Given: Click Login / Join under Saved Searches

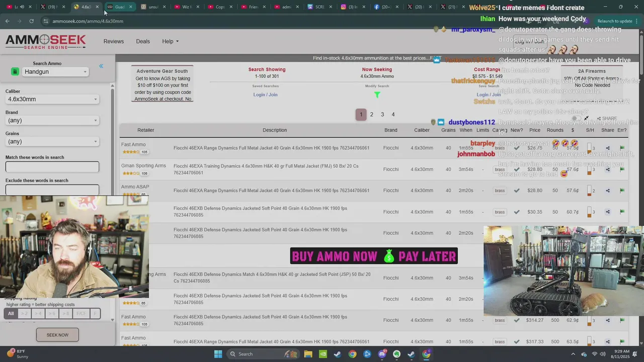Looking at the screenshot, I should click(265, 95).
